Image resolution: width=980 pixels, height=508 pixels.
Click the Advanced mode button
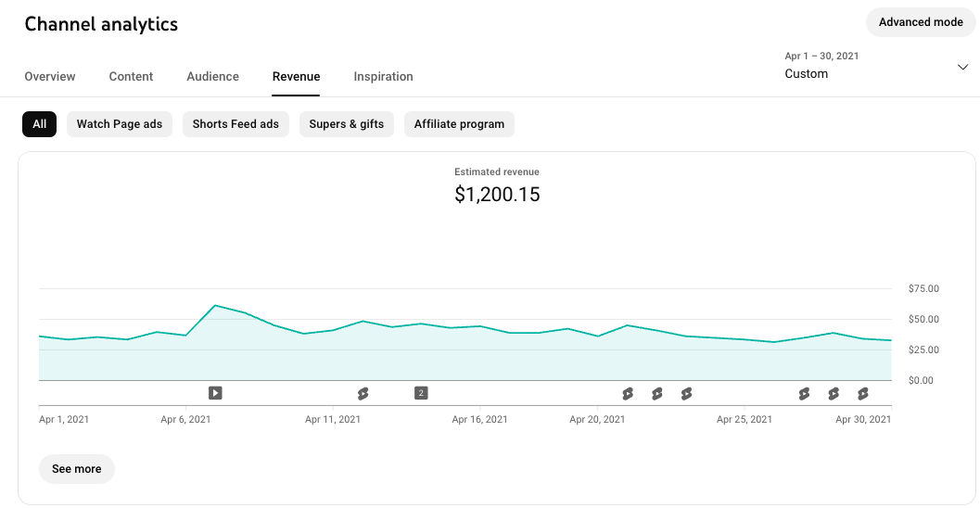tap(920, 22)
